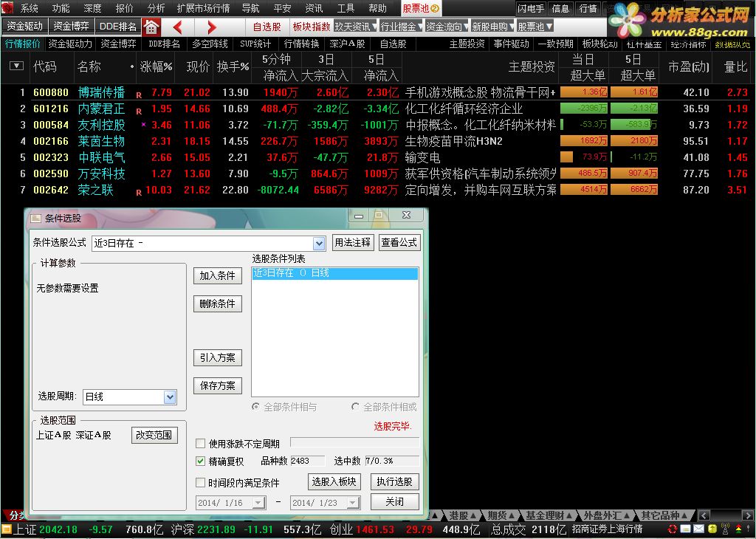Enable 时间段内满足条件 checkbox

tap(201, 483)
